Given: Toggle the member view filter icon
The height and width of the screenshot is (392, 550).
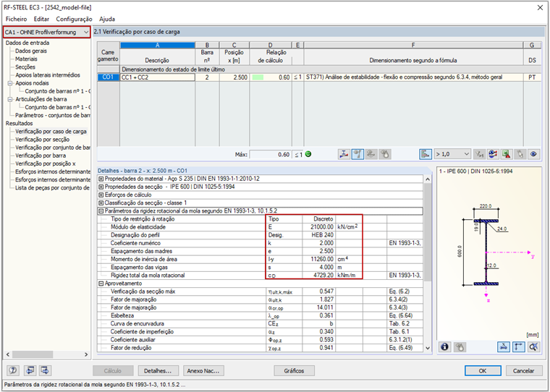Looking at the screenshot, I should coord(357,154).
